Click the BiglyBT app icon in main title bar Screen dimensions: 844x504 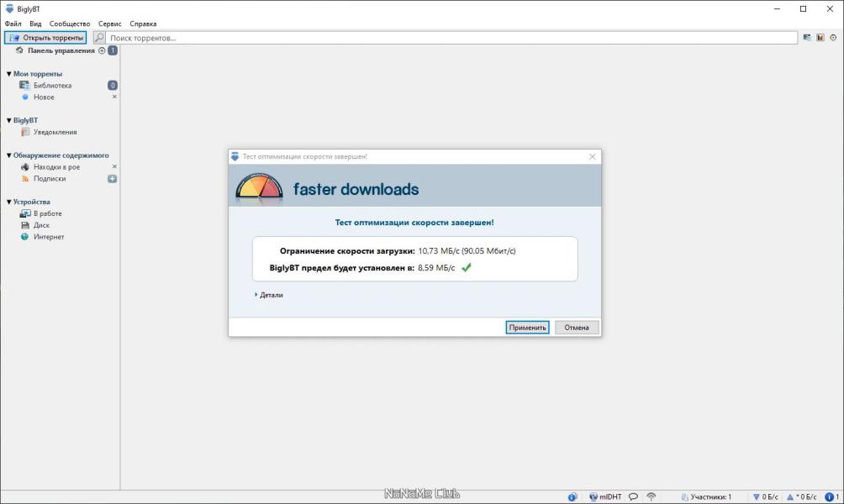[x=9, y=8]
